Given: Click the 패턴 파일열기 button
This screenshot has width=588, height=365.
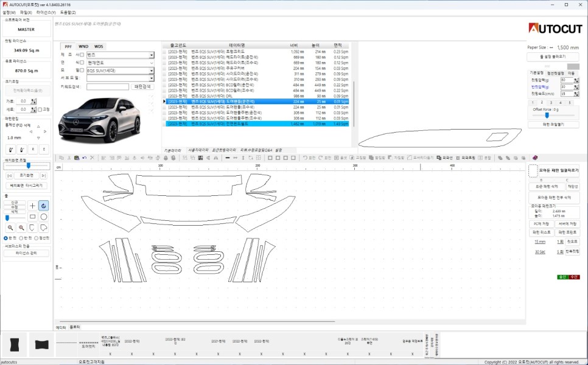Looking at the screenshot, I should [x=553, y=125].
